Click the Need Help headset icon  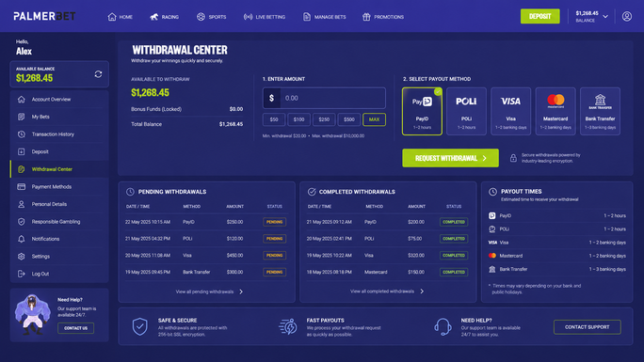[443, 327]
